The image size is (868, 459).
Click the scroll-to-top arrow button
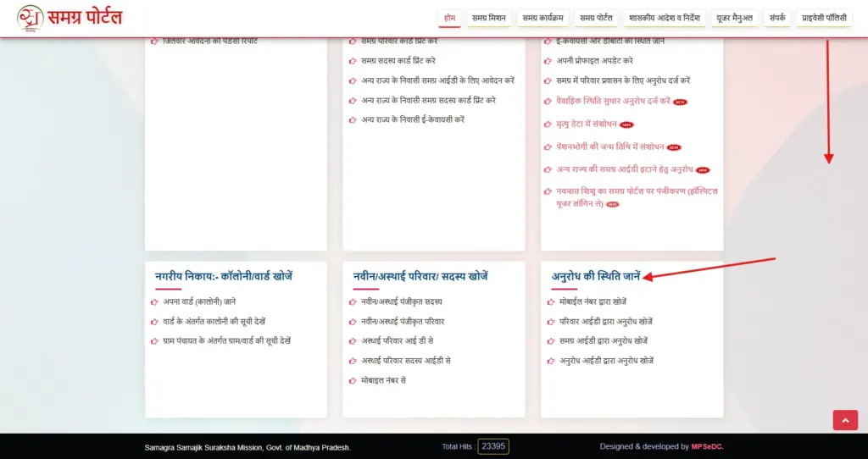pos(845,420)
